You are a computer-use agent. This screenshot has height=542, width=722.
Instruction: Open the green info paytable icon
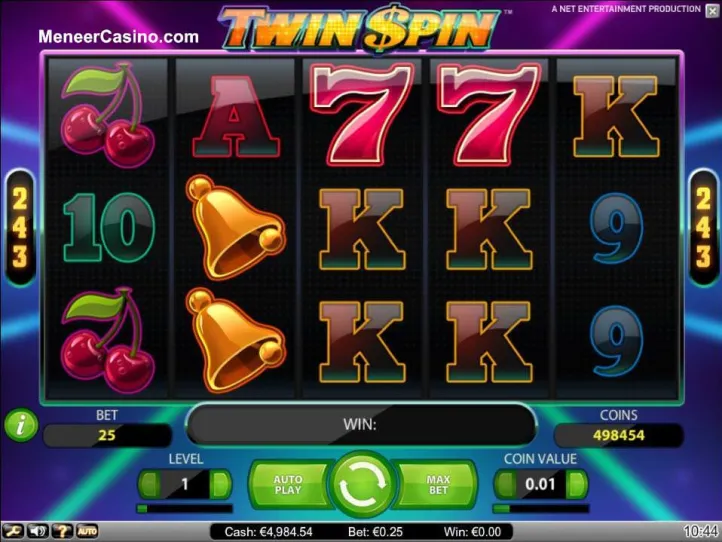click(21, 425)
